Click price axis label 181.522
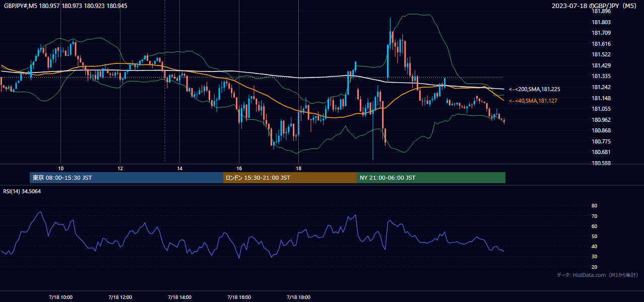Viewport: 644px width, 302px height. [601, 54]
